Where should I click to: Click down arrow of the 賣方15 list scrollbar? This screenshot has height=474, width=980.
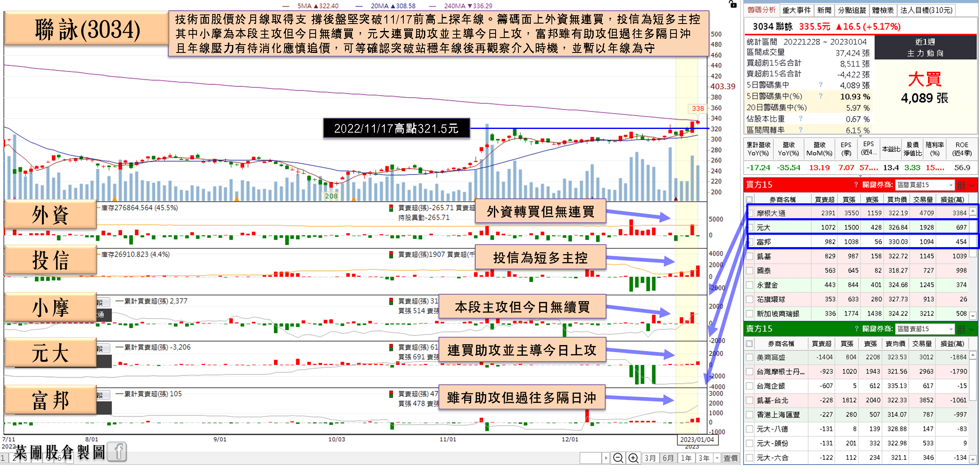pyautogui.click(x=973, y=459)
